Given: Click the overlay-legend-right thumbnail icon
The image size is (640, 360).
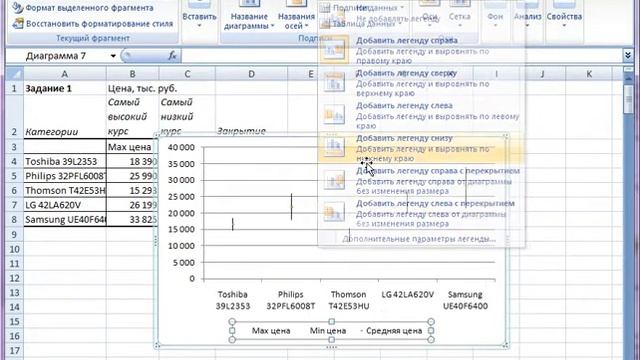Looking at the screenshot, I should pos(334,180).
